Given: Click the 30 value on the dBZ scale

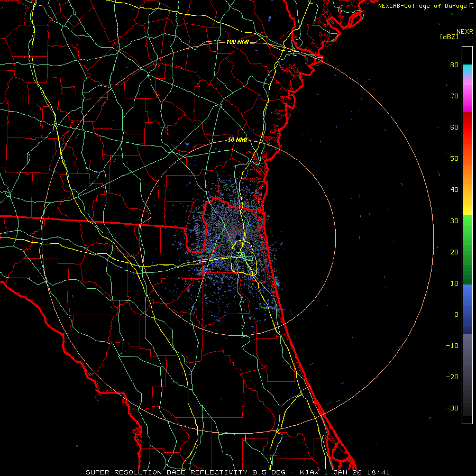Looking at the screenshot, I should click(454, 221).
